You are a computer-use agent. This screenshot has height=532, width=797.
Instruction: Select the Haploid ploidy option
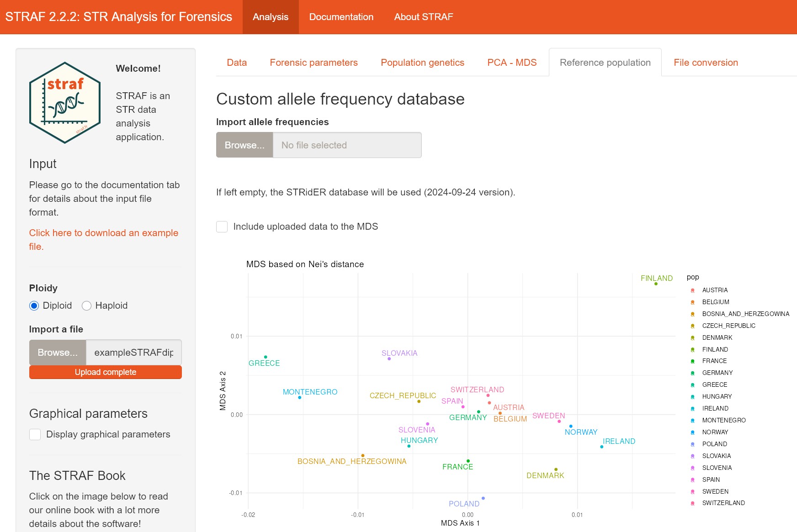[x=87, y=306]
